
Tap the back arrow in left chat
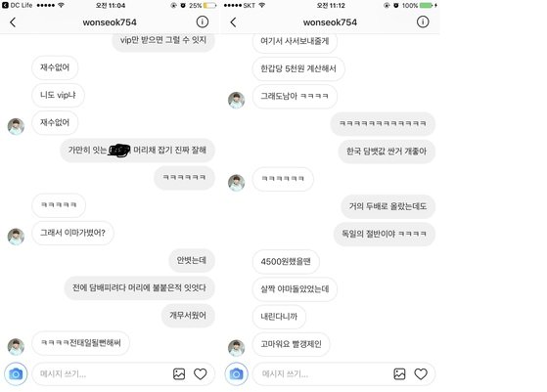point(13,22)
